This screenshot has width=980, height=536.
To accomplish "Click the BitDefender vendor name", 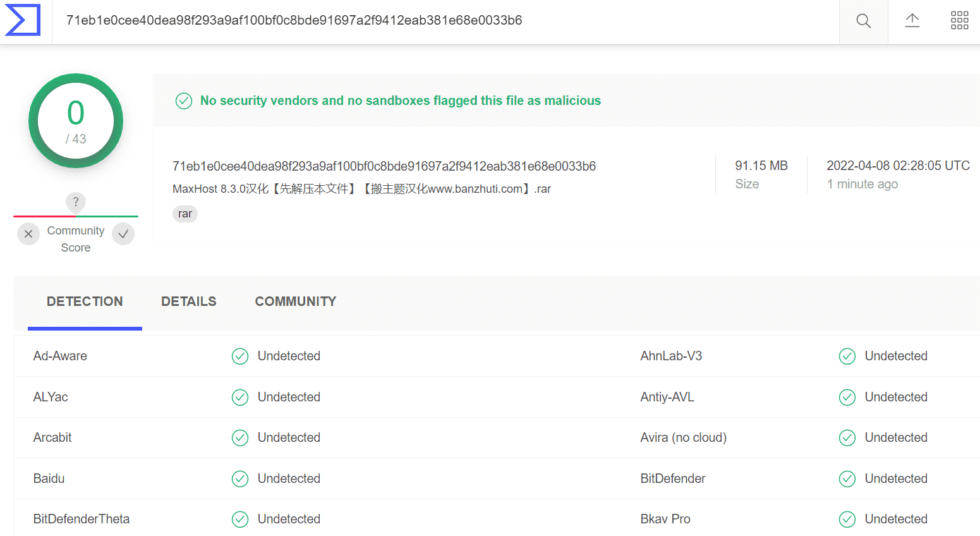I will 673,478.
